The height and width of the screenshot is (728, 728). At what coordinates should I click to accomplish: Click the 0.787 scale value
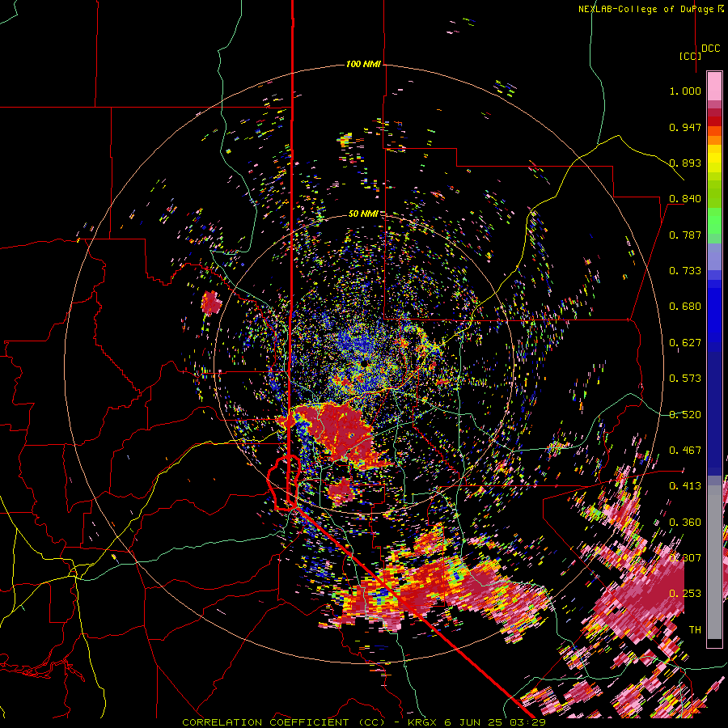[685, 235]
